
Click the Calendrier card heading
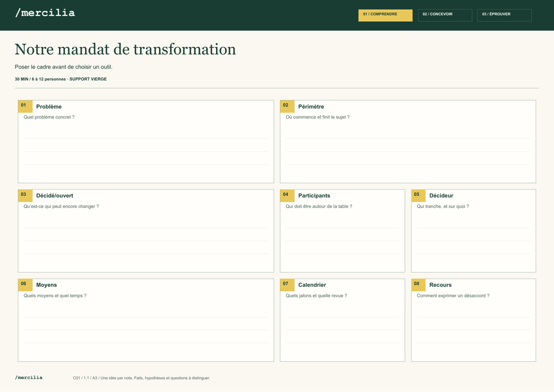tap(312, 285)
